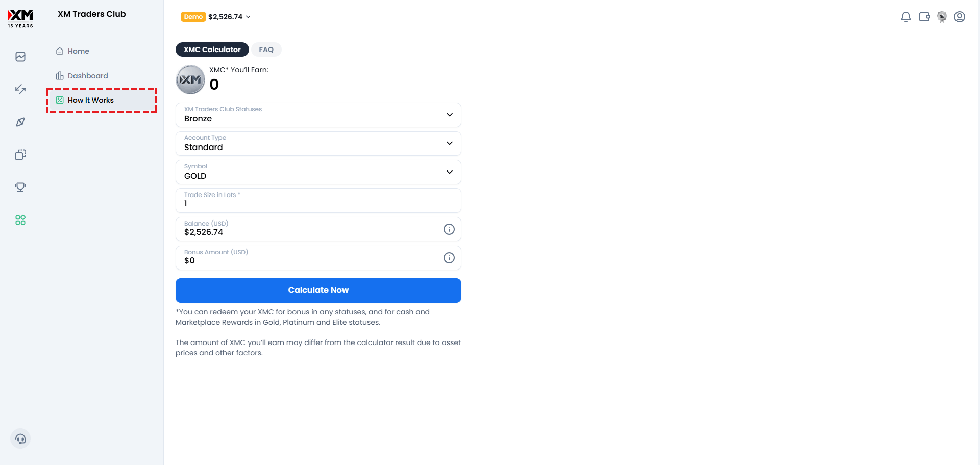
Task: Open the notifications bell icon
Action: coord(905,17)
